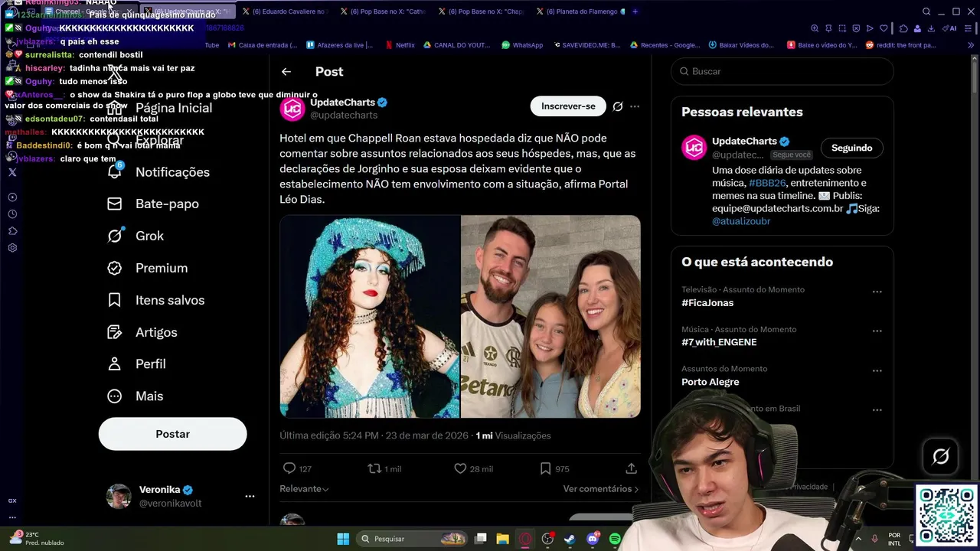
Task: Click the Premium verified badge icon
Action: click(115, 268)
